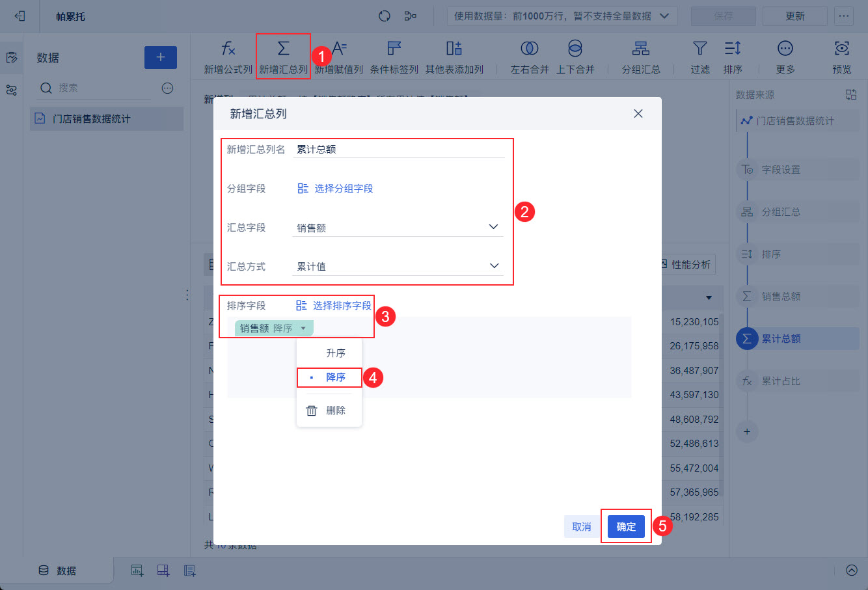Click the 过滤 funnel tool
This screenshot has width=868, height=590.
tap(700, 57)
